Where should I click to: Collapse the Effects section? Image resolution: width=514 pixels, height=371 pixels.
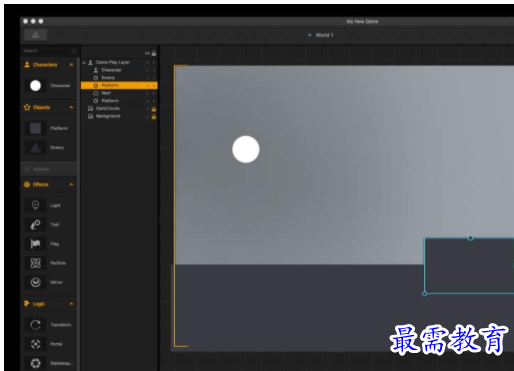[71, 185]
